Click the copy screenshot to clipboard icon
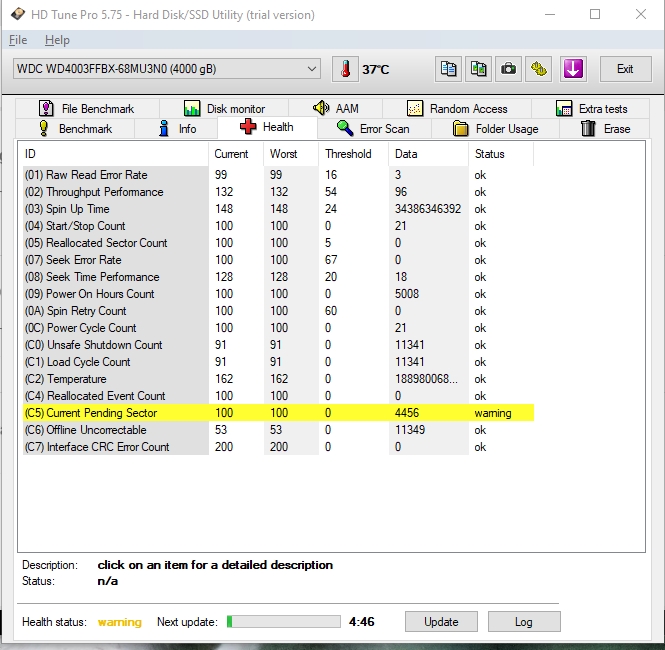Viewport: 665px width, 650px height. pyautogui.click(x=478, y=69)
